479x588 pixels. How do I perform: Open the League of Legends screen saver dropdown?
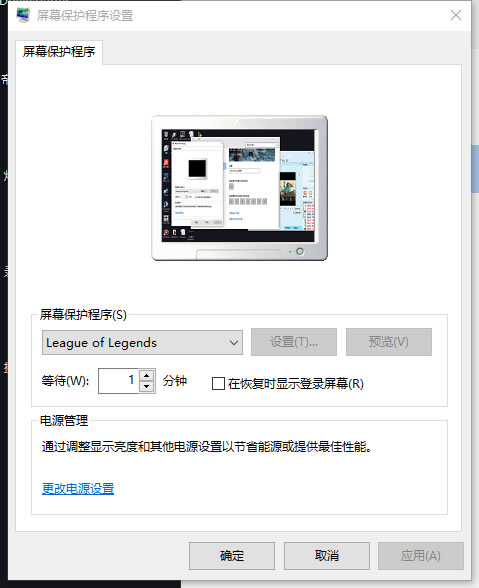pos(142,342)
